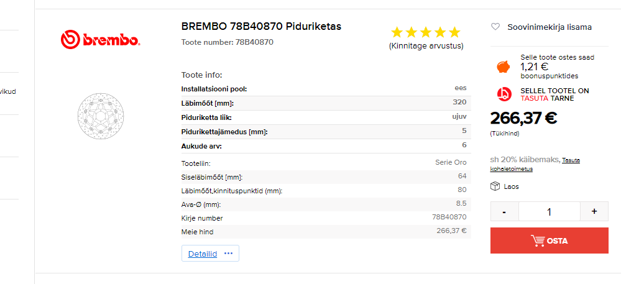Increase quantity with the plus button
Screen dimensions: 644x284
594,211
